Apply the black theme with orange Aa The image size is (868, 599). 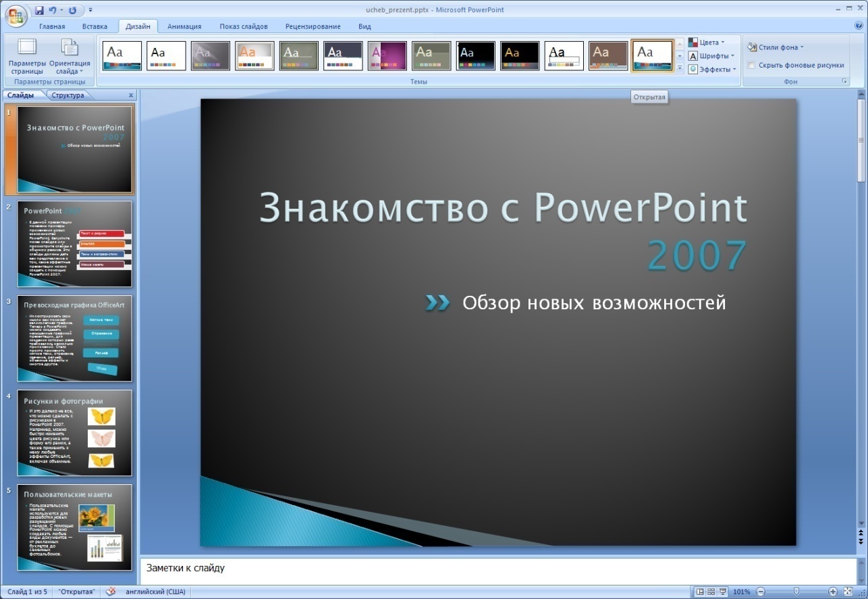(520, 56)
